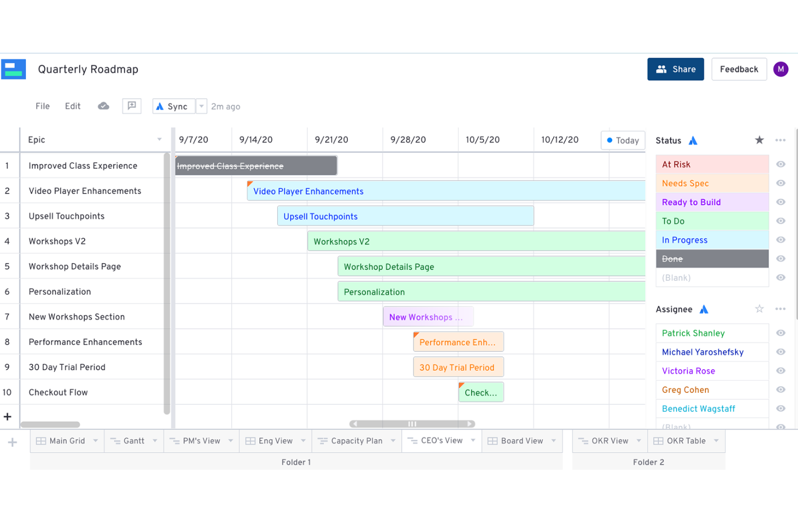The image size is (798, 532).
Task: Toggle visibility for Patrick Shanley
Action: [x=780, y=333]
